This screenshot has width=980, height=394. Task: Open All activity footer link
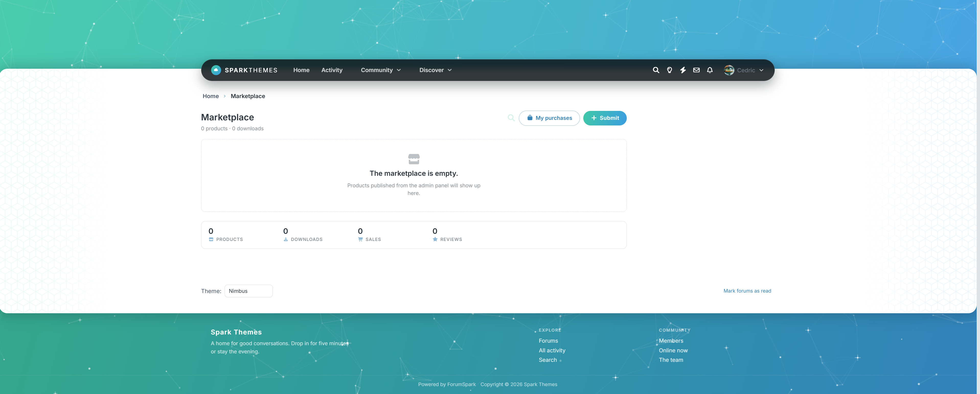tap(552, 350)
